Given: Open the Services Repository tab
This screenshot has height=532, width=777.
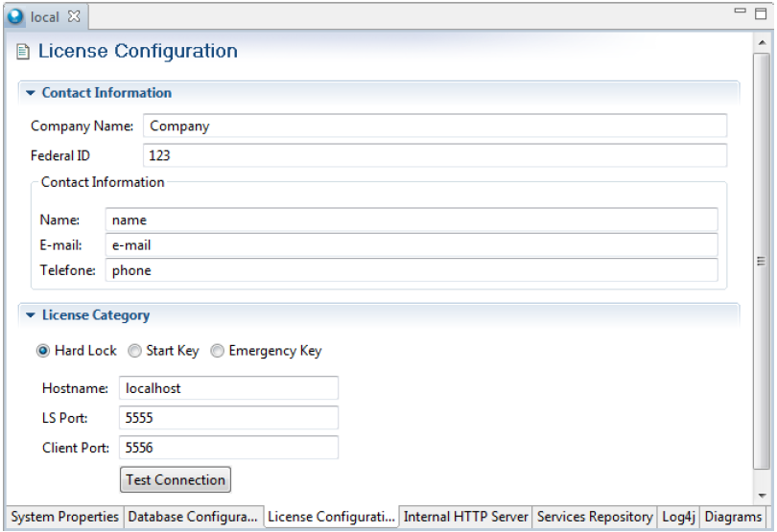Looking at the screenshot, I should pos(596,518).
